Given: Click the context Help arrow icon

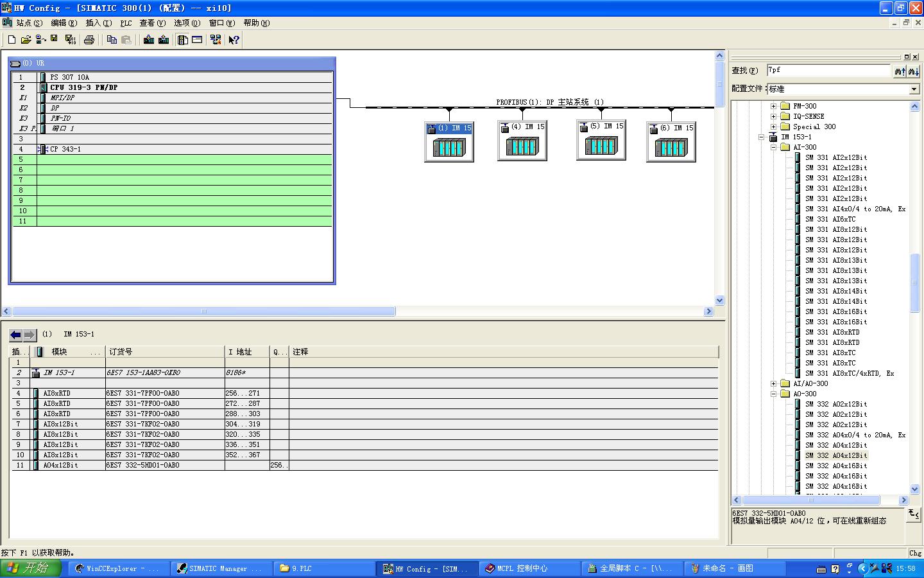Looking at the screenshot, I should pyautogui.click(x=234, y=40).
